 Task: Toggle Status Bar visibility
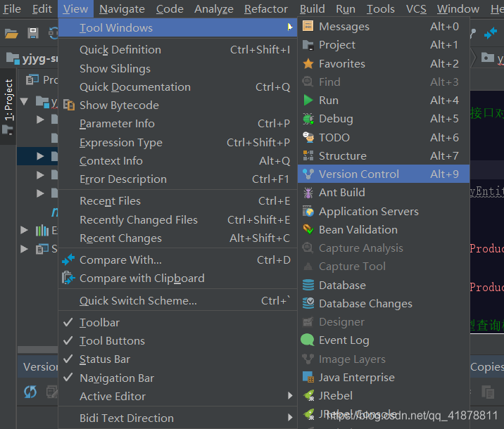pos(177,359)
